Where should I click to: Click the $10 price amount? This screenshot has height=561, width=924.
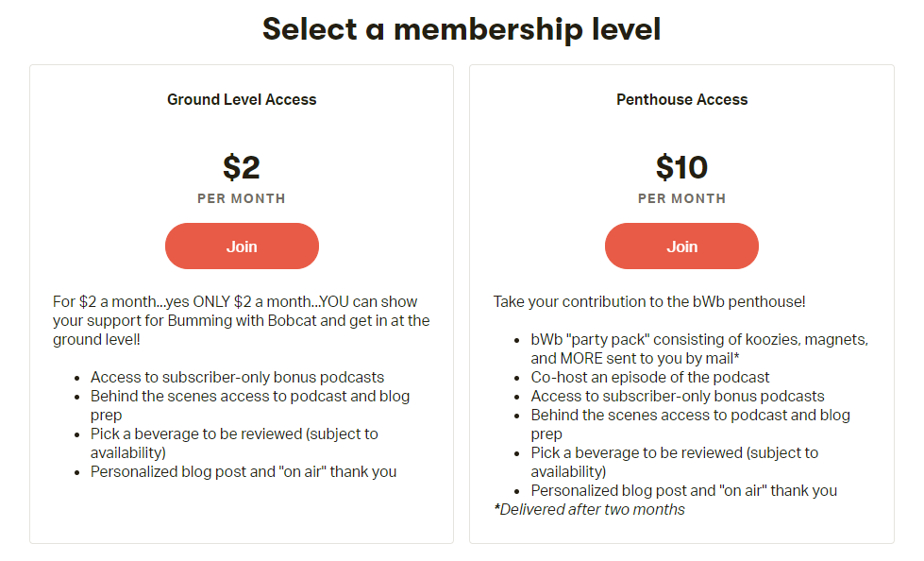coord(681,167)
